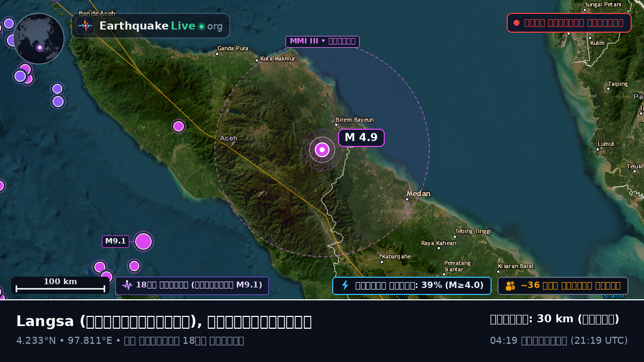Click the 04:19 (21:19 UTC) timestamp

(x=559, y=341)
